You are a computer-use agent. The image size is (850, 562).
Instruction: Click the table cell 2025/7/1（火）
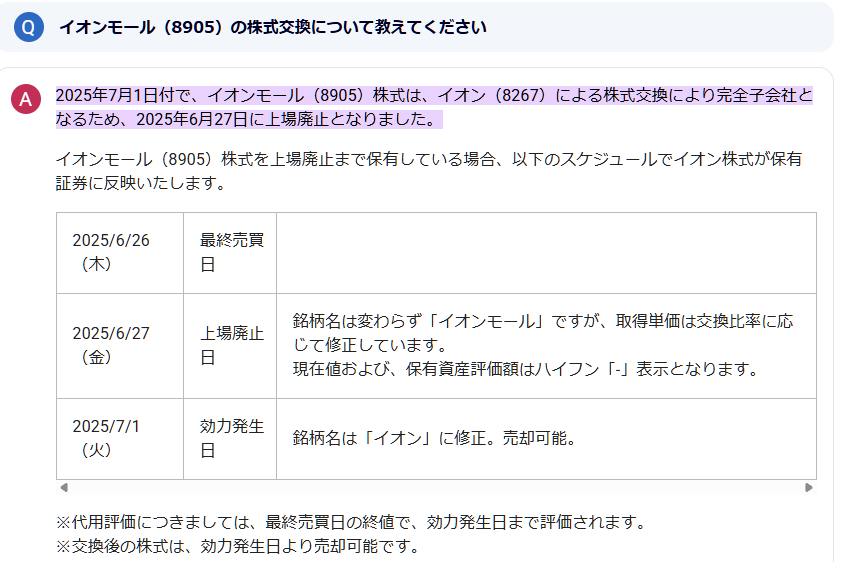coord(120,439)
